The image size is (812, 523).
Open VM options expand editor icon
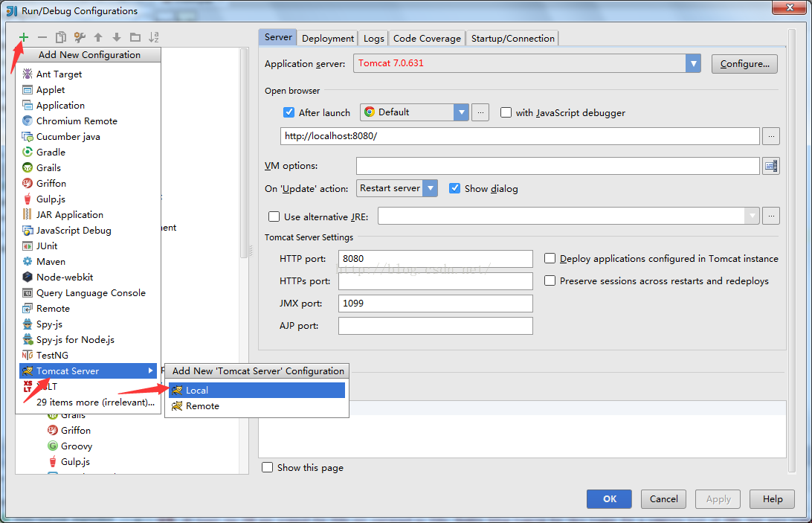coord(771,166)
